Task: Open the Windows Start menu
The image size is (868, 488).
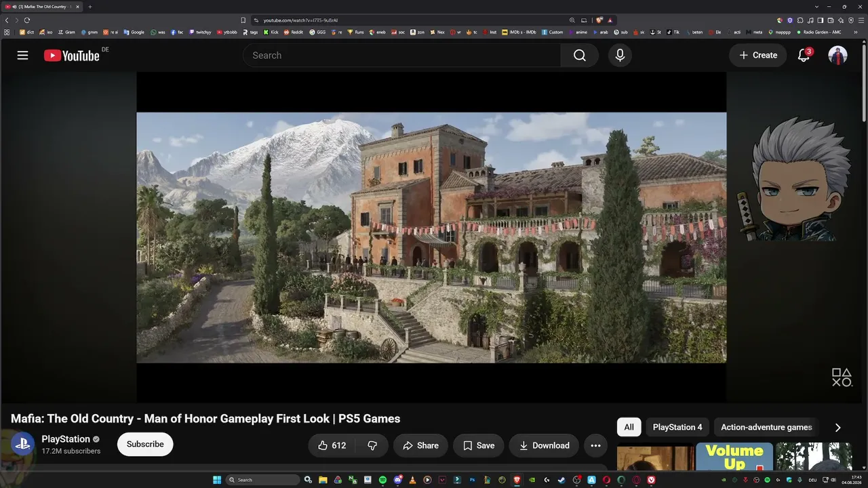Action: (217, 480)
